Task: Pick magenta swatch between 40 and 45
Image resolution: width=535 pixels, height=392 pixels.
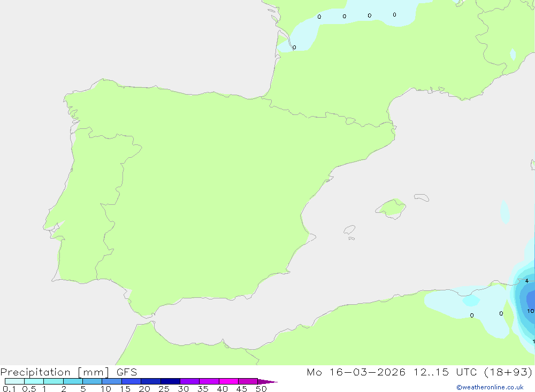Action: 228,381
